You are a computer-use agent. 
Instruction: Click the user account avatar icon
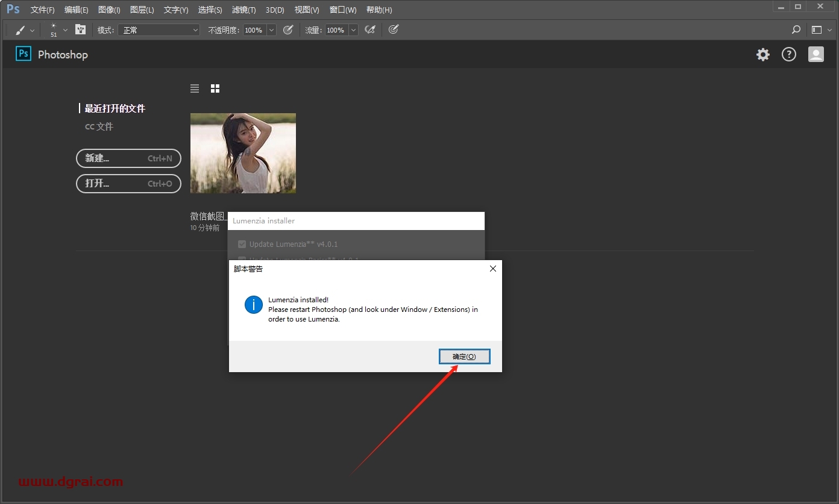815,55
